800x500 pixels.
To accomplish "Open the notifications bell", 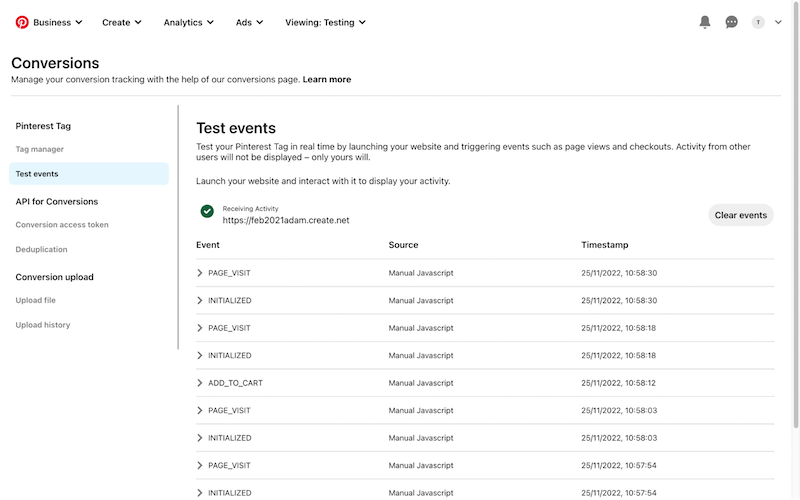I will (x=705, y=22).
